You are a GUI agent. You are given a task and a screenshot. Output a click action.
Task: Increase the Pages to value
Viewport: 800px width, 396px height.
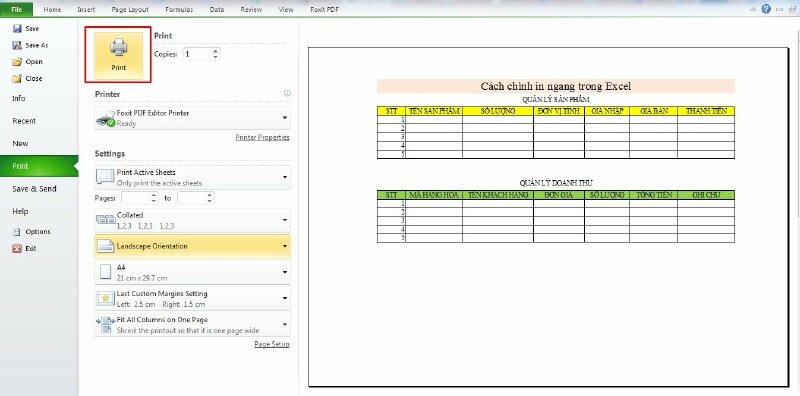[210, 195]
